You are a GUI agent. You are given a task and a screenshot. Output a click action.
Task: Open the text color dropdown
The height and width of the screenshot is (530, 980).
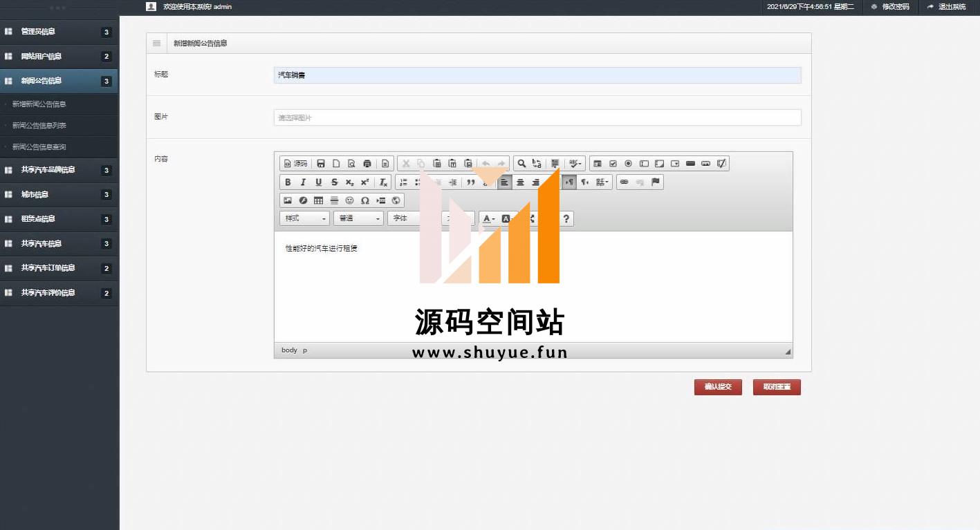pos(489,218)
